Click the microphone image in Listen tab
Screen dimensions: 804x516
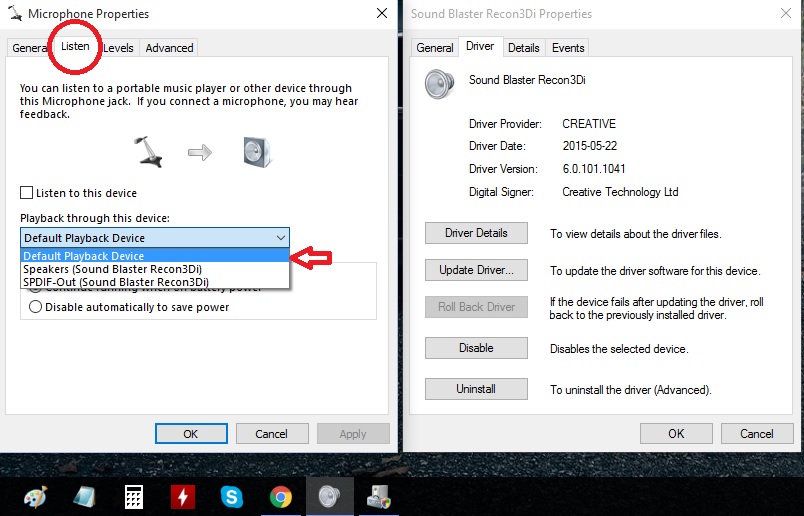tap(149, 151)
